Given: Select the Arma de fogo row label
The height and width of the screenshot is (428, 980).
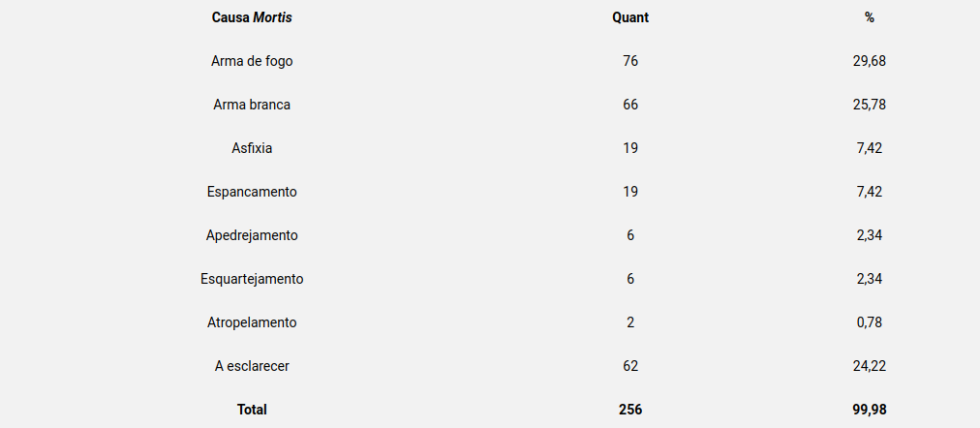Looking at the screenshot, I should [x=252, y=61].
